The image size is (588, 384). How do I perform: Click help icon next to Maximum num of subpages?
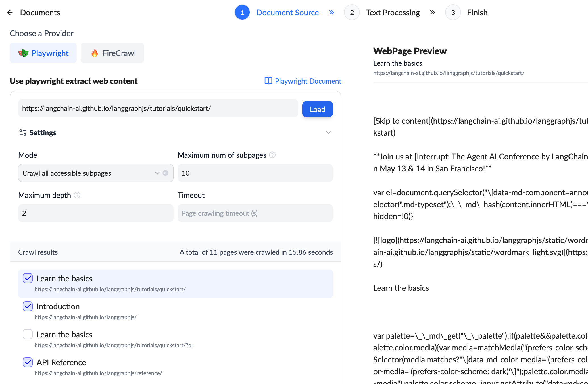(x=272, y=155)
